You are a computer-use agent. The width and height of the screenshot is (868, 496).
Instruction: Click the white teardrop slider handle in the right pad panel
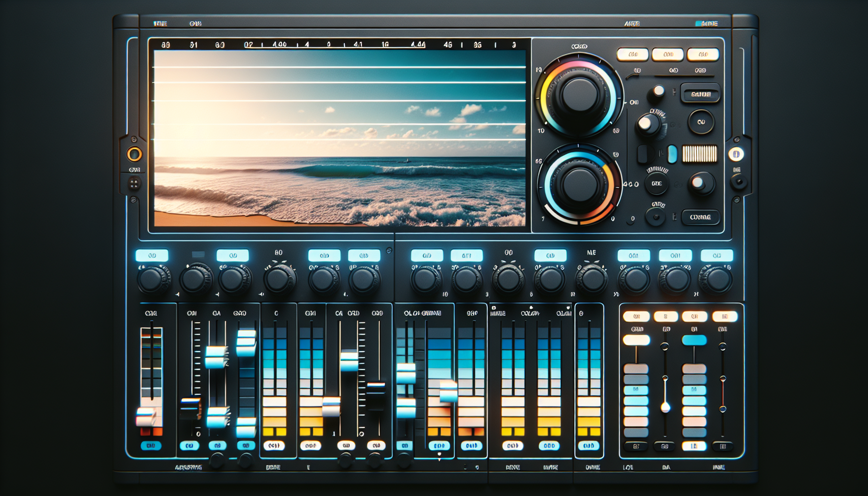666,407
